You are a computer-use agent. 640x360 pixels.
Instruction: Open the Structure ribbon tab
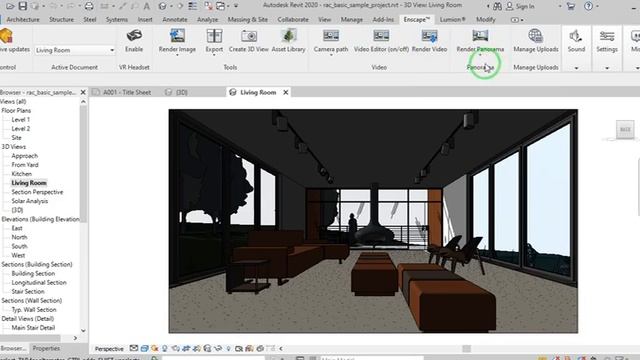click(61, 19)
